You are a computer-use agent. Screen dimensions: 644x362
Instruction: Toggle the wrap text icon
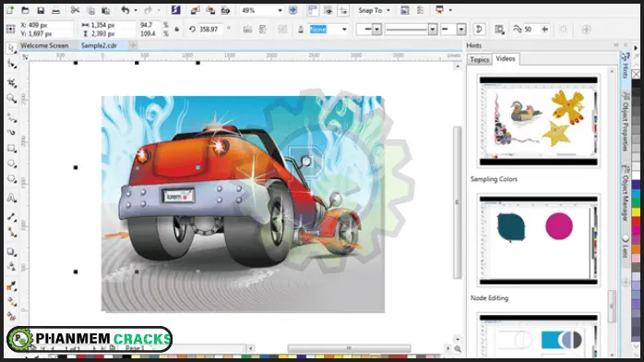499,30
